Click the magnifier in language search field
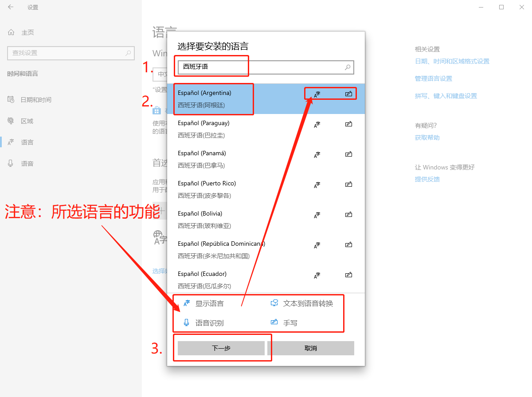The height and width of the screenshot is (397, 532). pyautogui.click(x=348, y=67)
